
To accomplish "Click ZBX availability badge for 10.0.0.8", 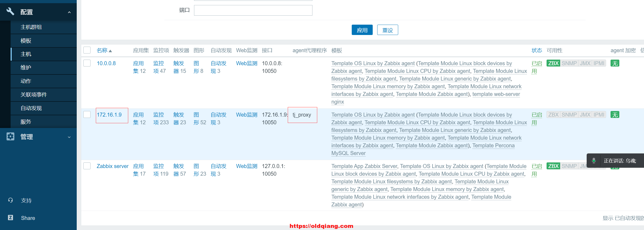I will coord(553,63).
